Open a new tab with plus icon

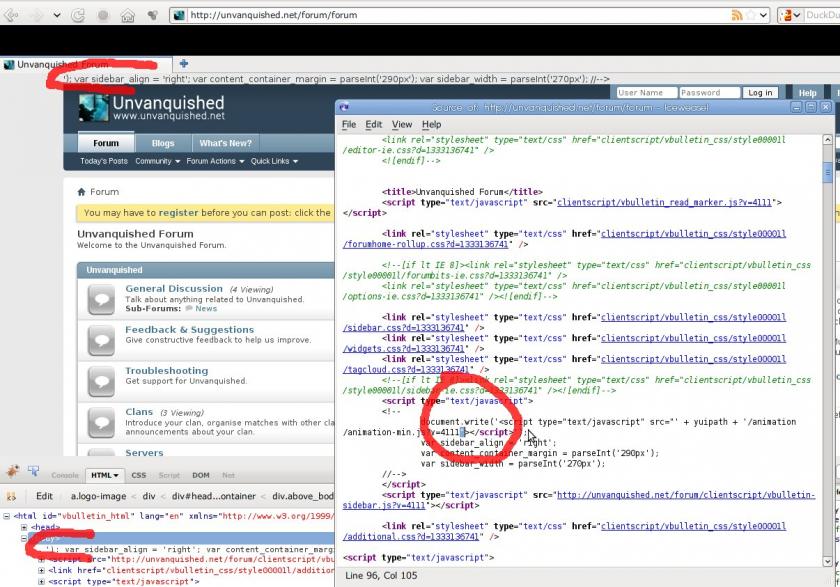pos(183,64)
